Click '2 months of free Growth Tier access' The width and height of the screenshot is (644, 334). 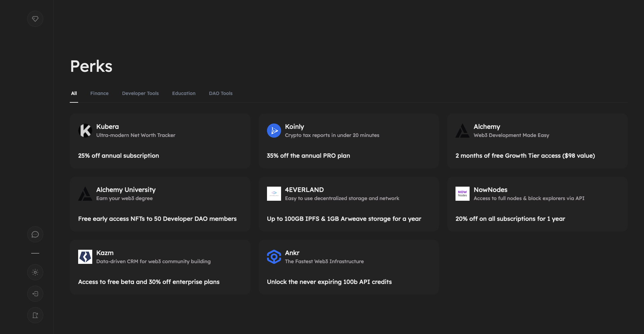(508, 156)
